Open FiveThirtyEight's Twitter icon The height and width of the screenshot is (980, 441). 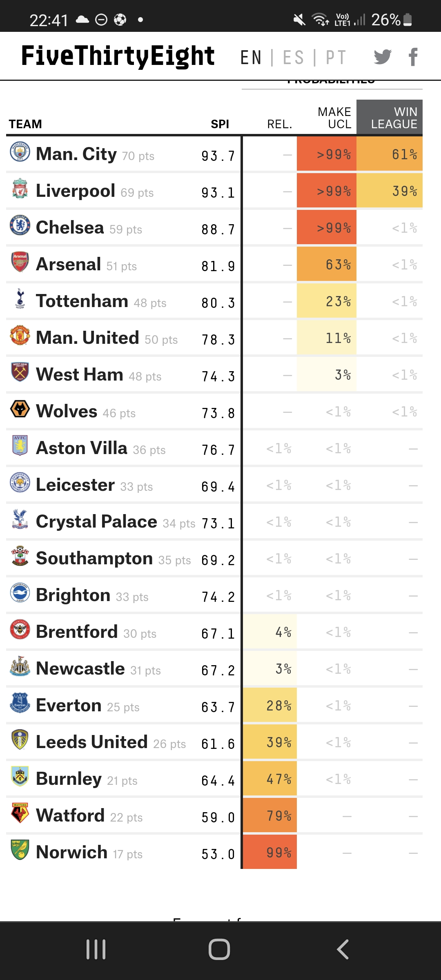pyautogui.click(x=383, y=57)
